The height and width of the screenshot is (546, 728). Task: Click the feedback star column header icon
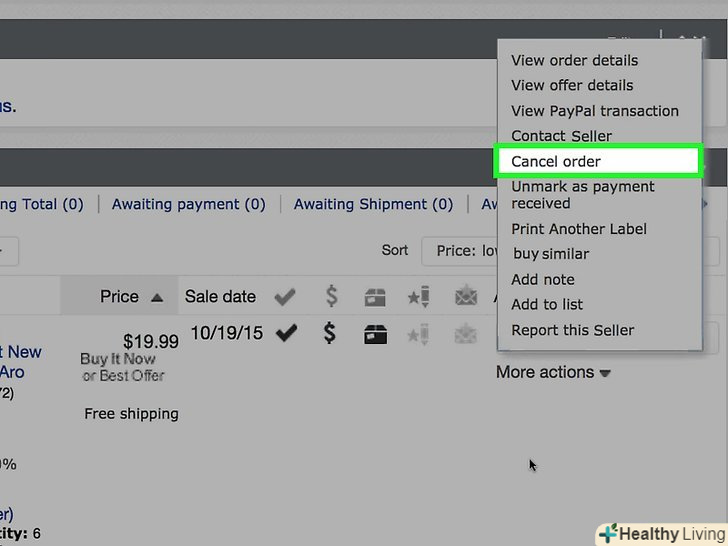[419, 297]
